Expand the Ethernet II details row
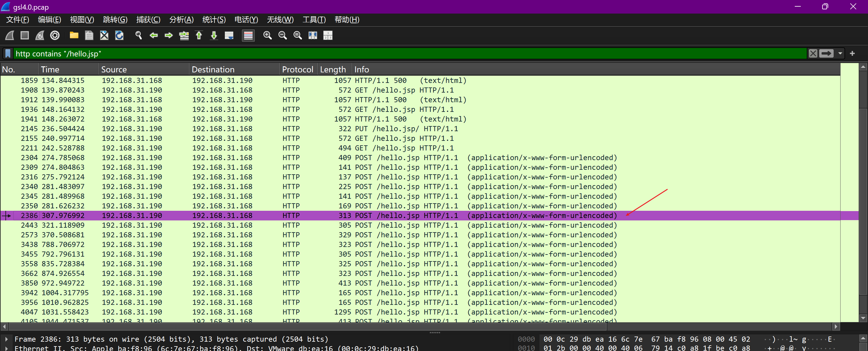The image size is (868, 351). (x=6, y=348)
